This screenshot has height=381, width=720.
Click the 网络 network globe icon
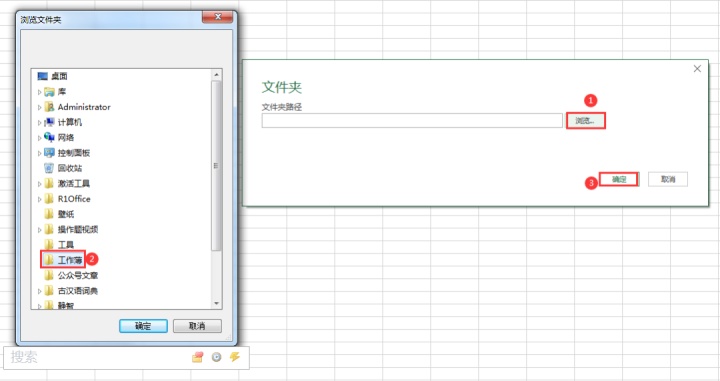tap(49, 137)
